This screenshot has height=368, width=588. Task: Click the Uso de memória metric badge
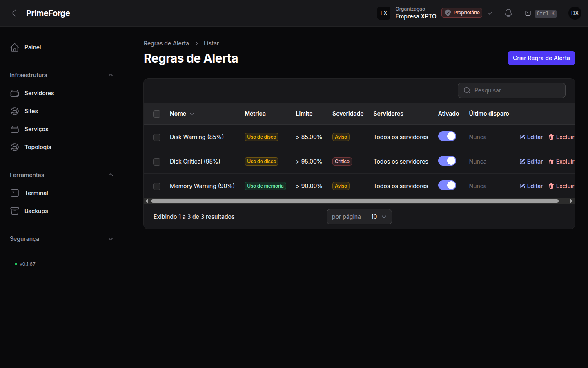tap(265, 186)
